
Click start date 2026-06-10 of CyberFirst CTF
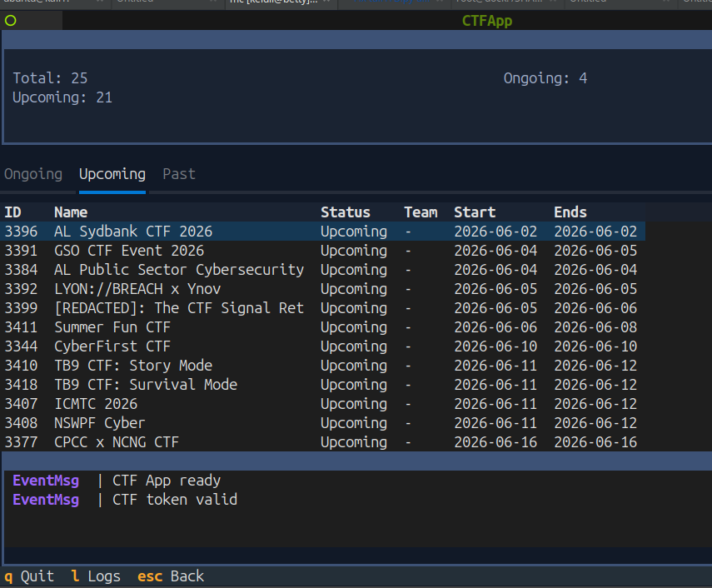coord(495,346)
